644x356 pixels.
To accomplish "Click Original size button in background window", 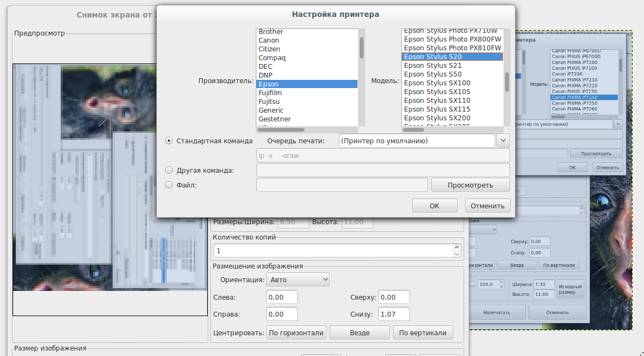I will tap(570, 289).
